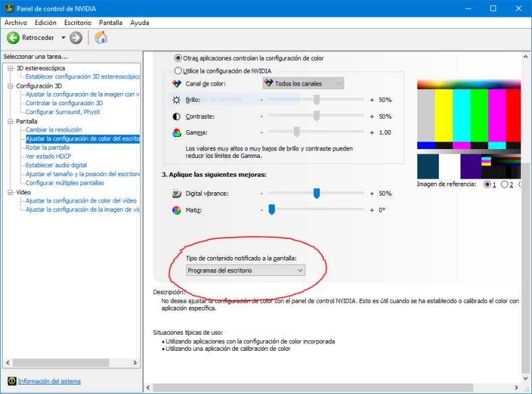Collapse the Configuración 3D tree node
Screen dimensions: 532x394
click(x=10, y=86)
